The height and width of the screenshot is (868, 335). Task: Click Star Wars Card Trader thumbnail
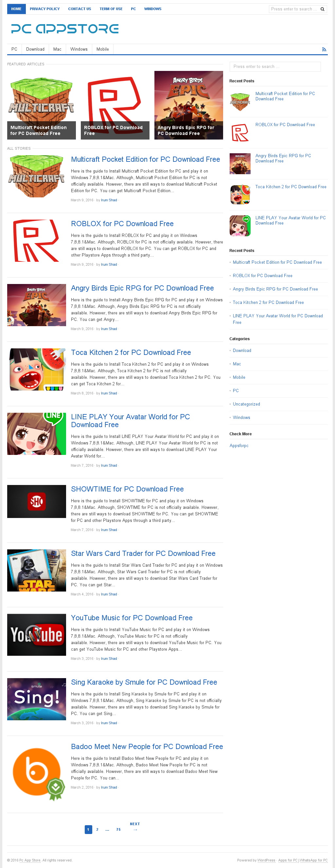point(36,571)
